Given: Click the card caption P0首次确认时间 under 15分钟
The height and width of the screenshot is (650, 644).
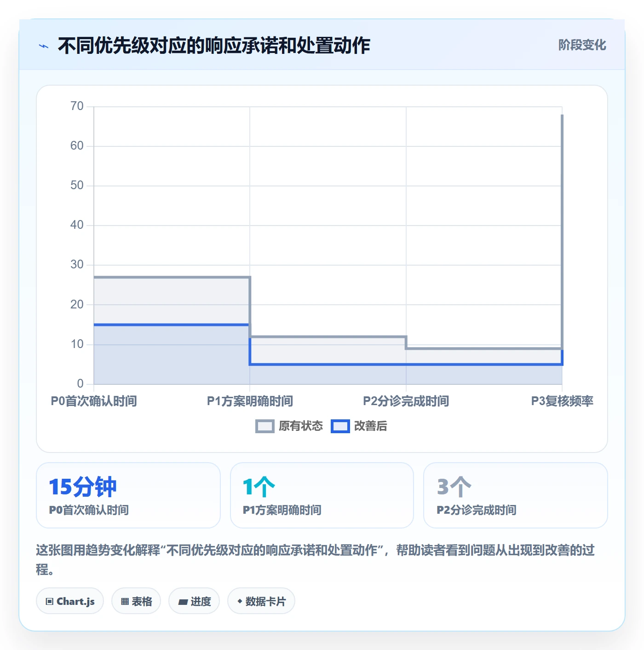Looking at the screenshot, I should point(89,510).
